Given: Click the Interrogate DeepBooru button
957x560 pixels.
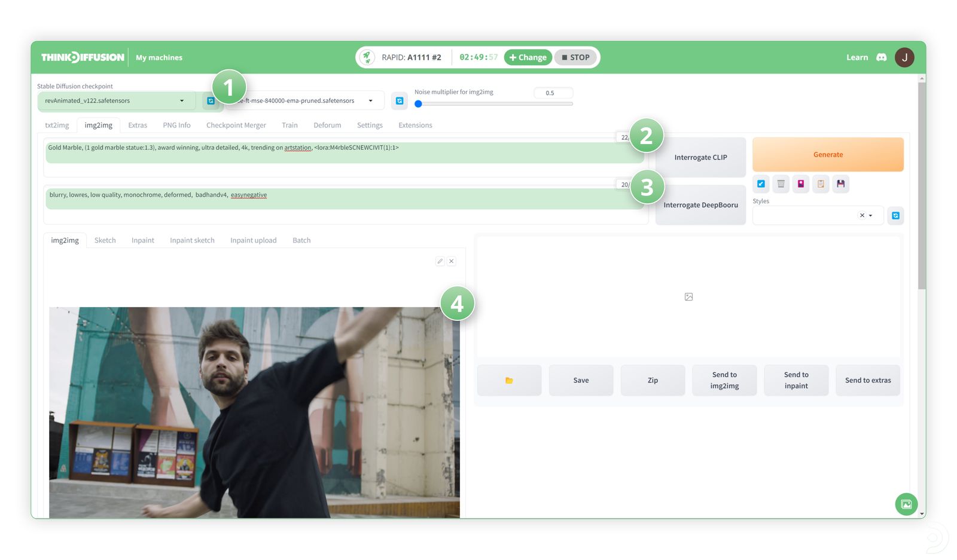Looking at the screenshot, I should [x=700, y=205].
